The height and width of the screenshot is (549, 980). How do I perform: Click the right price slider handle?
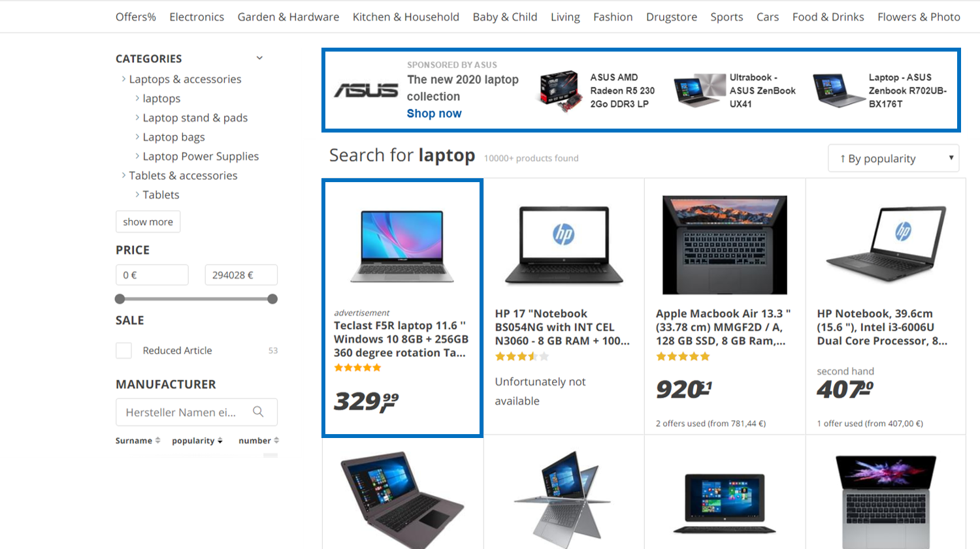coord(272,299)
